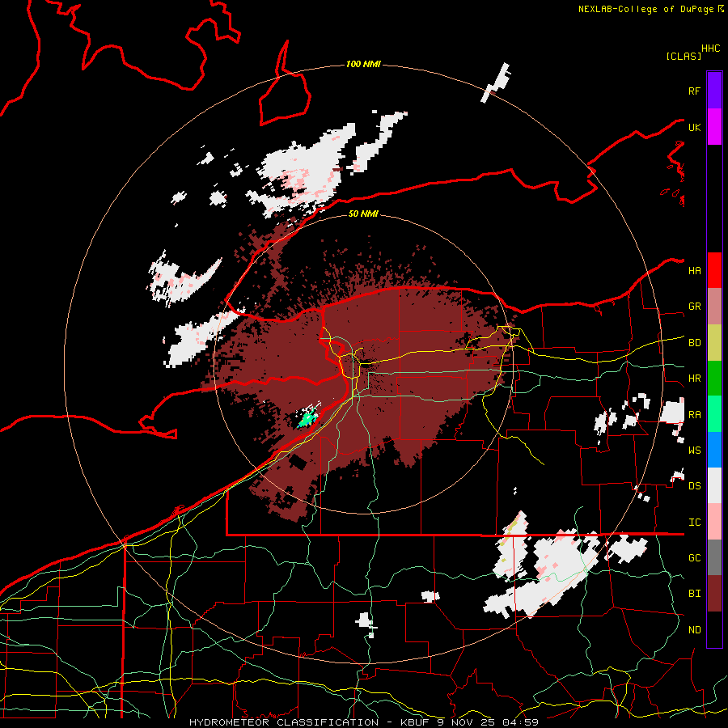Click the 'KBUF' radar station identifier
Viewport: 728px width, 728px height.
tap(415, 722)
